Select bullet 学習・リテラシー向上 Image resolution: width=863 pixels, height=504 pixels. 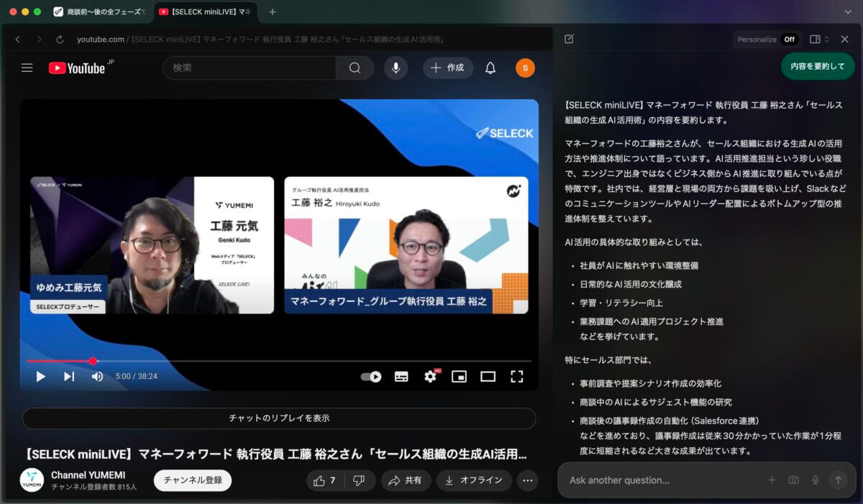621,303
